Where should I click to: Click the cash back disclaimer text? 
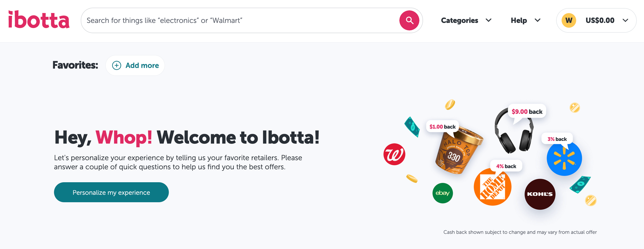pyautogui.click(x=520, y=232)
